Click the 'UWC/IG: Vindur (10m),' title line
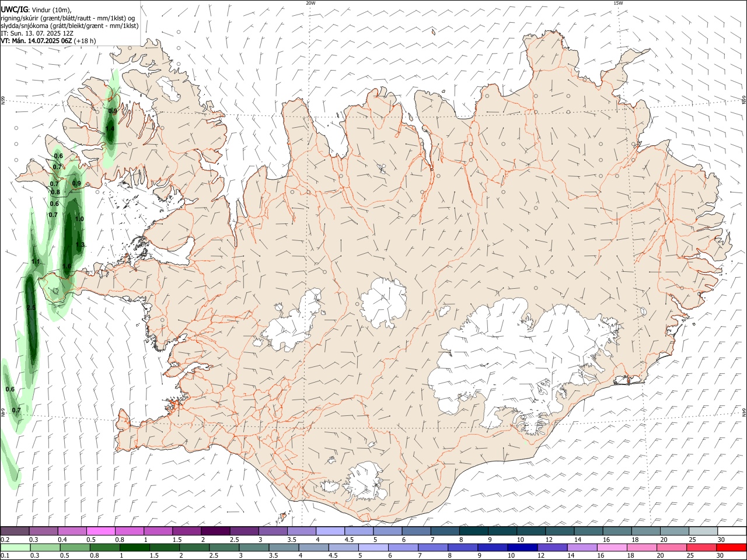Viewport: 747px width, 560px height. coord(36,9)
